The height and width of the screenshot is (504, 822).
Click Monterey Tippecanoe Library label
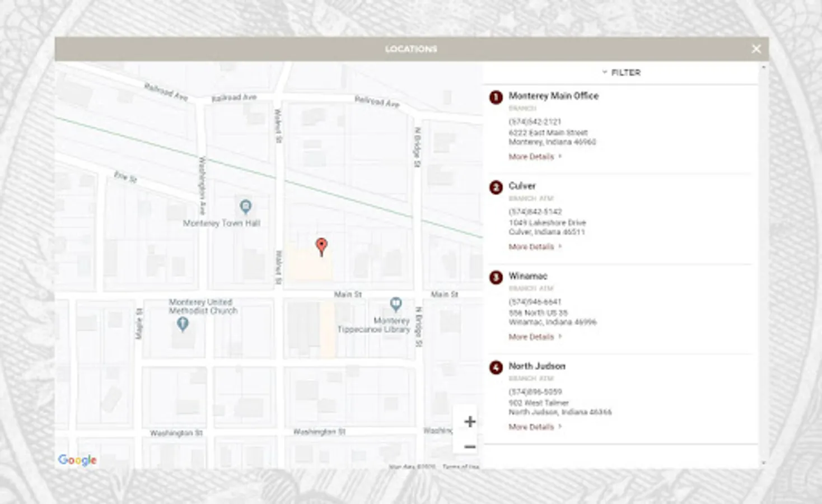(x=373, y=325)
